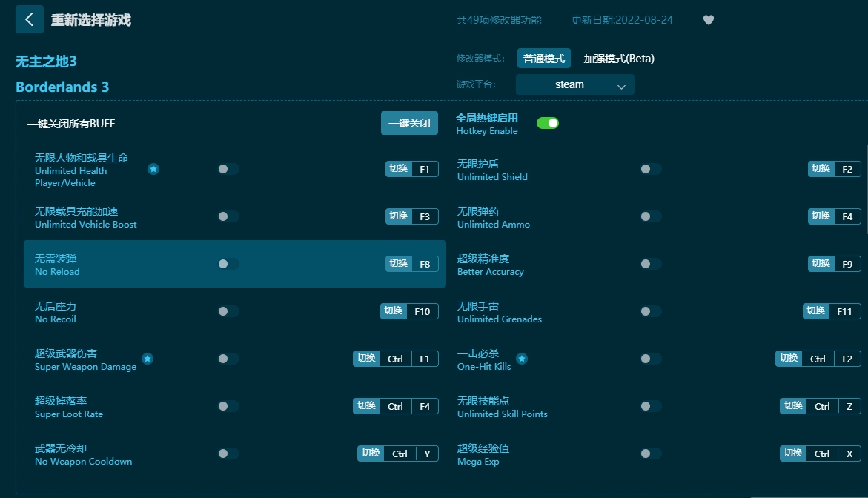Activate Unlimited Skill Points toggle
The width and height of the screenshot is (868, 498).
click(x=651, y=406)
